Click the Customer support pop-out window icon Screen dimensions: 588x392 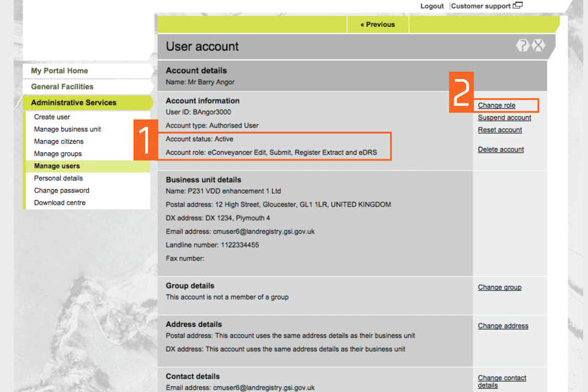coord(518,6)
